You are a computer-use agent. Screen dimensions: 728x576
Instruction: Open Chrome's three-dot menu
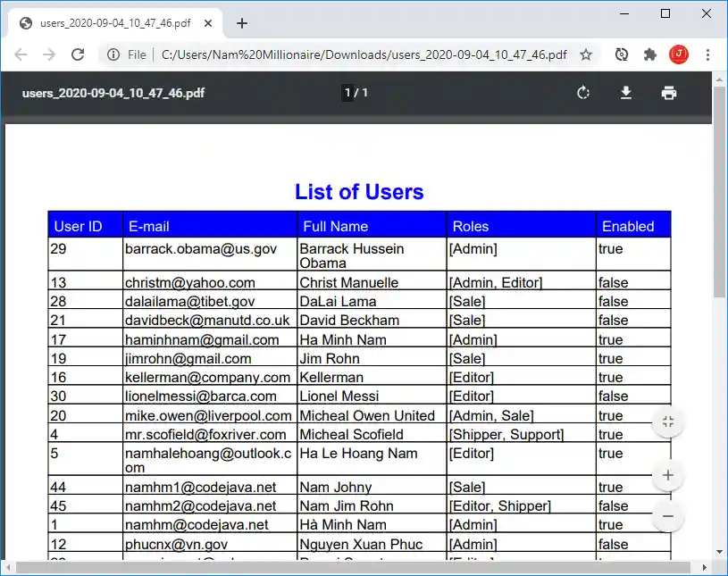coord(708,54)
